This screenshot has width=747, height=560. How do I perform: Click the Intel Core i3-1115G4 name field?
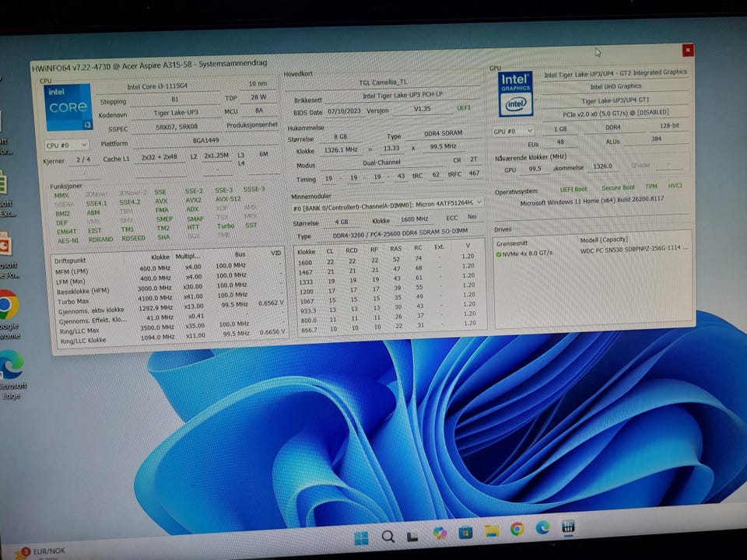157,86
